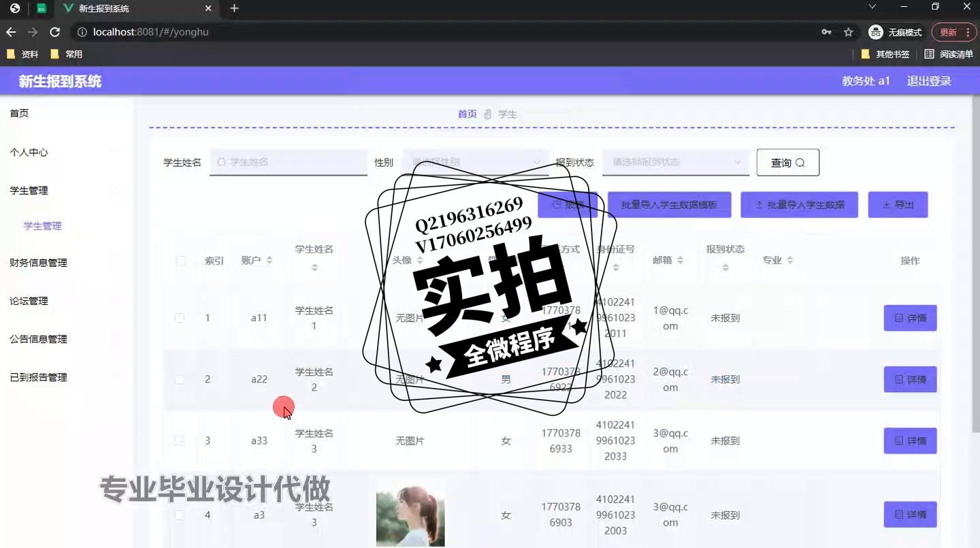980x548 pixels.
Task: Sort the table by the 学生姓名 column arrows
Action: click(x=314, y=268)
